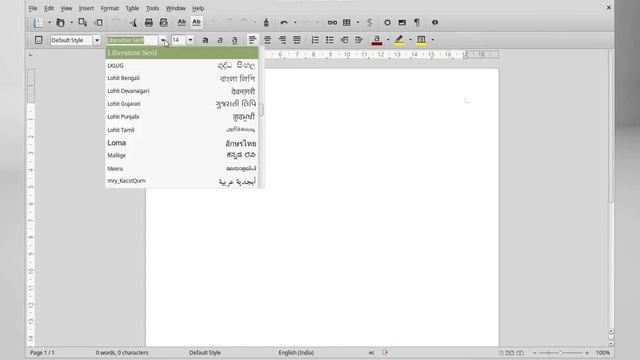Click the Insert Image icon
The width and height of the screenshot is (640, 360).
(402, 22)
